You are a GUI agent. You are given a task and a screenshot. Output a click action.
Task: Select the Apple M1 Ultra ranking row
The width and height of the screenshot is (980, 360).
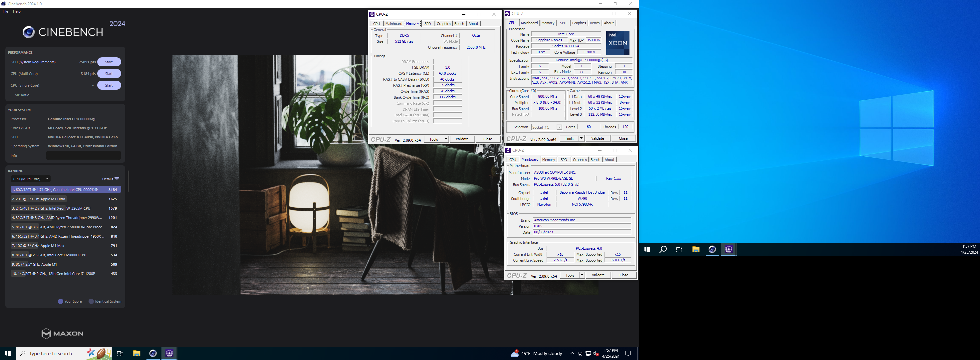pyautogui.click(x=66, y=199)
